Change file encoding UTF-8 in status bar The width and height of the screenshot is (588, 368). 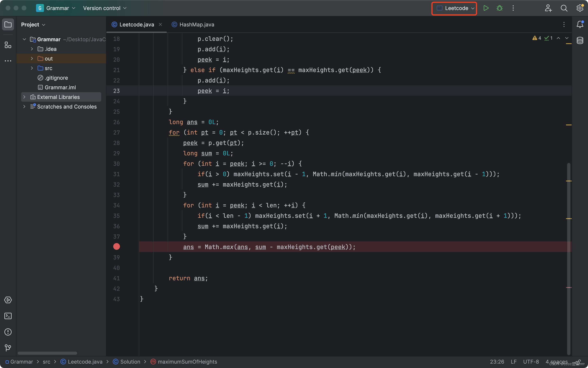click(x=531, y=362)
